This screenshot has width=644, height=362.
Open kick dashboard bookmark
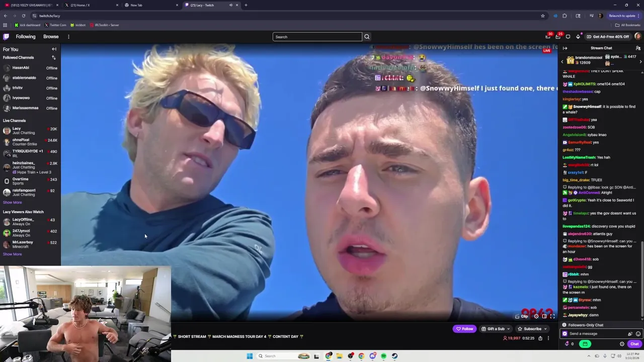[x=27, y=25]
